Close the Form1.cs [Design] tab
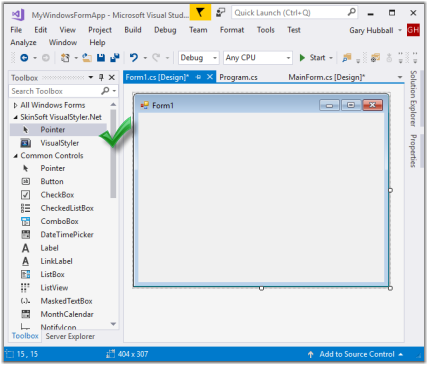 point(210,77)
